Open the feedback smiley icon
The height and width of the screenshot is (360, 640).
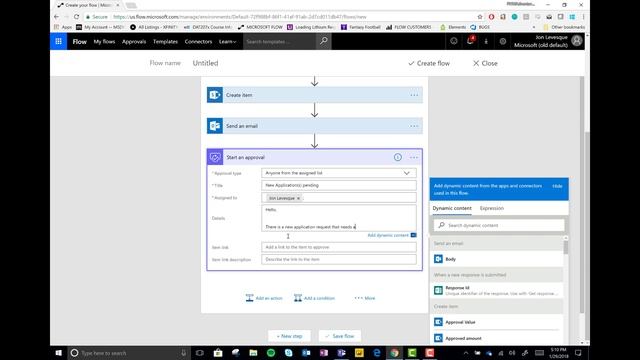click(453, 41)
